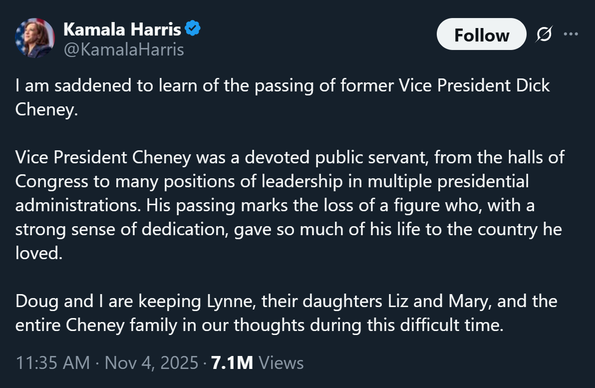This screenshot has height=388, width=595.
Task: Click the word "Cheney." ending first paragraph
Action: (46, 110)
